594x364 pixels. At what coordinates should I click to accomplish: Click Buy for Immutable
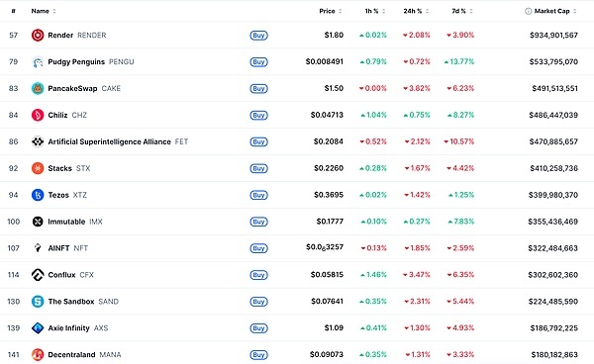click(x=258, y=222)
